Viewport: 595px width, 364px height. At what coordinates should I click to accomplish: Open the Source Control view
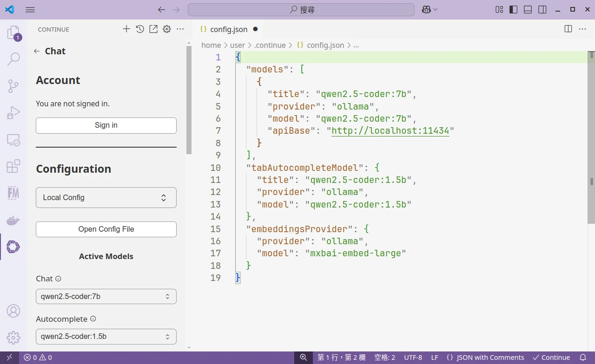(13, 86)
